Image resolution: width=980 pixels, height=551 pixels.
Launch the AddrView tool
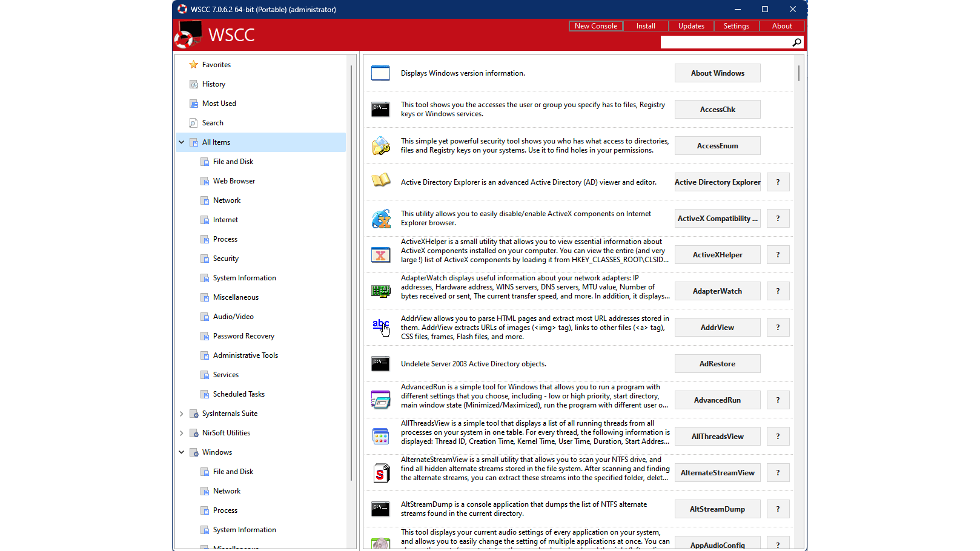coord(718,328)
